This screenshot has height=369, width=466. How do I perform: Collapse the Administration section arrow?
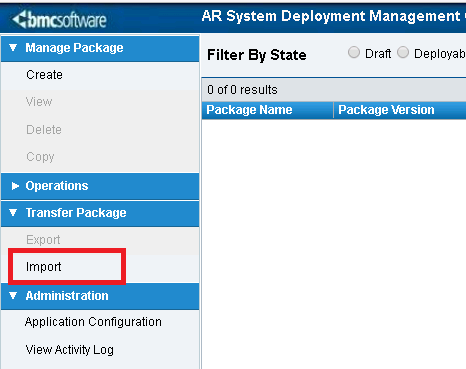pyautogui.click(x=13, y=296)
